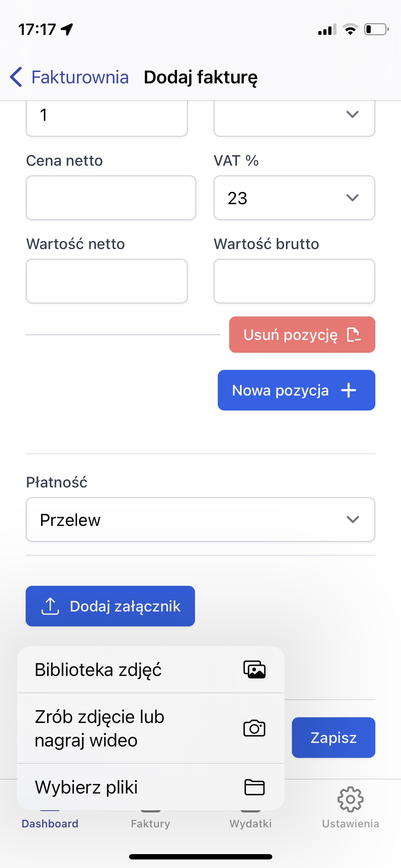Tap the delete document icon on Usuń pozycję
The height and width of the screenshot is (868, 401).
click(x=354, y=335)
